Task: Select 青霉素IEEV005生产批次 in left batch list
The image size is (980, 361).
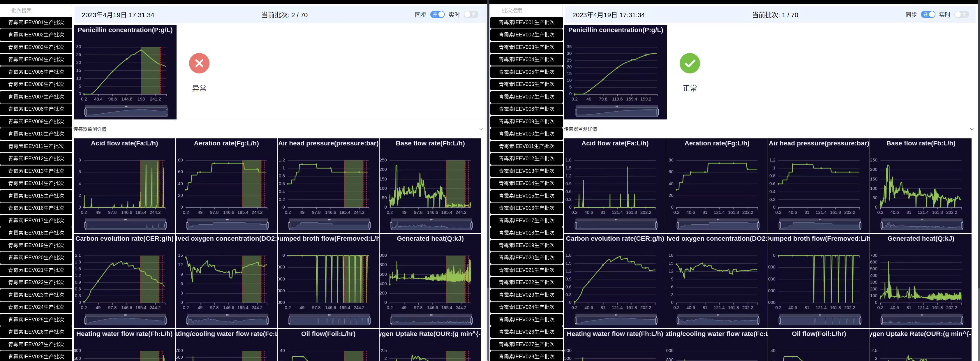Action: (36, 72)
